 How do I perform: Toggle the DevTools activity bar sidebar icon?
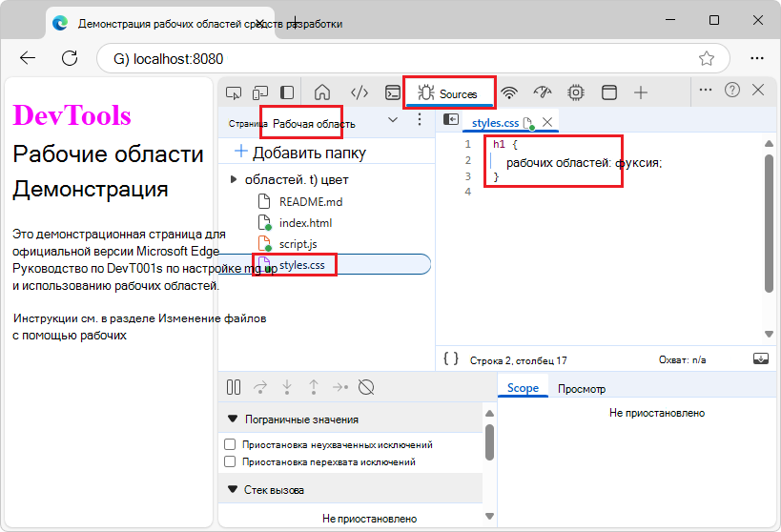click(x=287, y=92)
